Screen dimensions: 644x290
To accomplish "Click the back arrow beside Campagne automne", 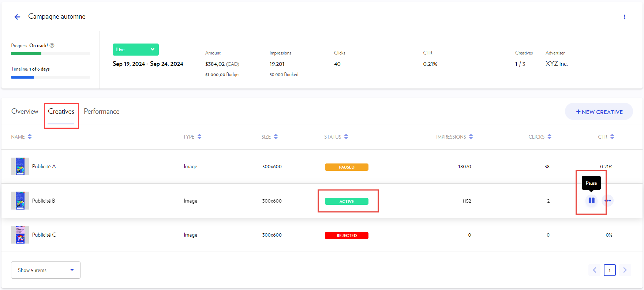I will (x=17, y=17).
